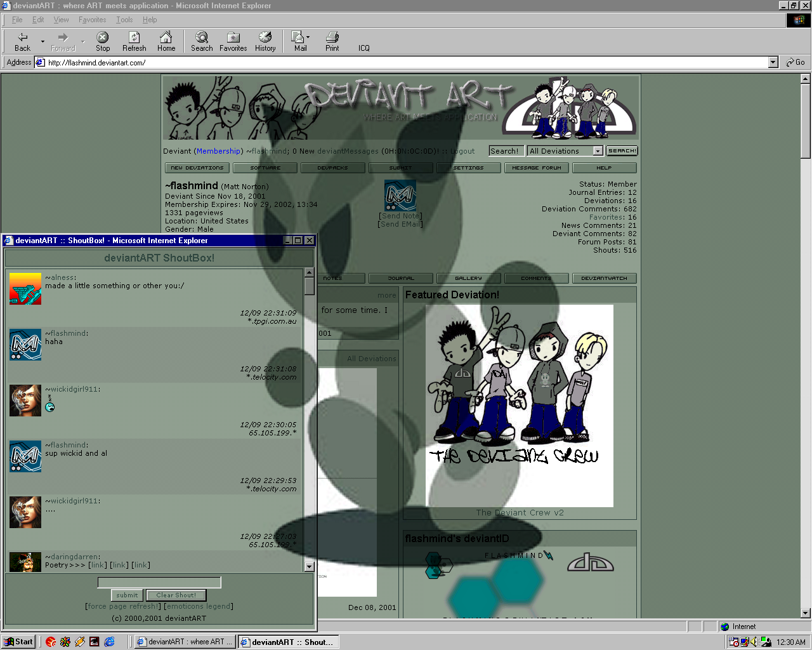Open the Deviantwatch profile tab
812x650 pixels.
604,278
